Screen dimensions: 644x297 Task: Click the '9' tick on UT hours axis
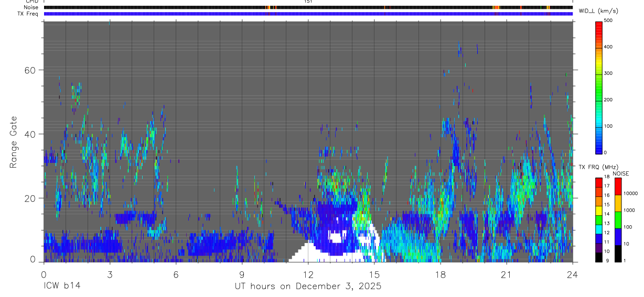[x=242, y=274]
